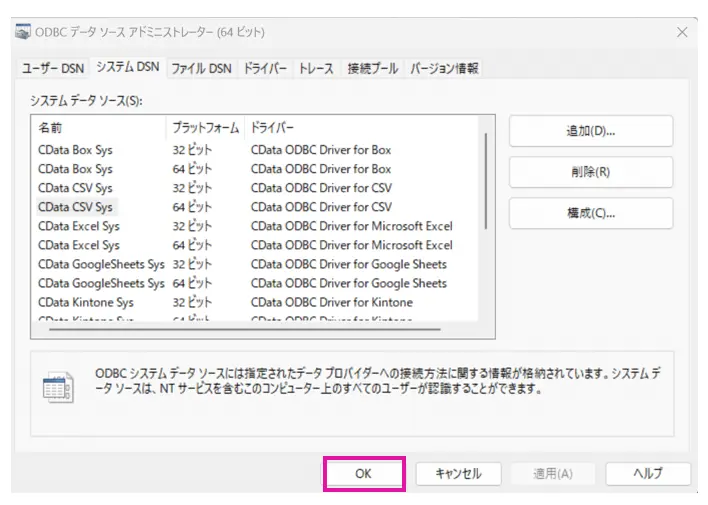Confirm with the OK button
Screen dimensions: 708x505
[363, 473]
